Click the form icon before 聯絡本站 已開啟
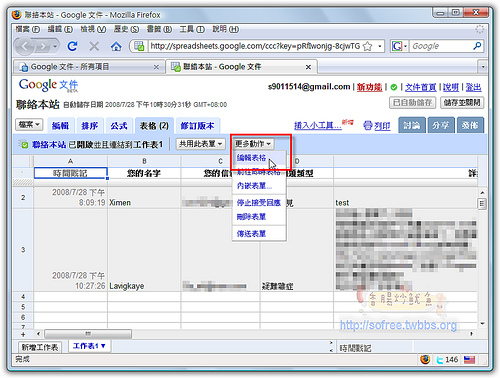500x378 pixels. pyautogui.click(x=24, y=144)
